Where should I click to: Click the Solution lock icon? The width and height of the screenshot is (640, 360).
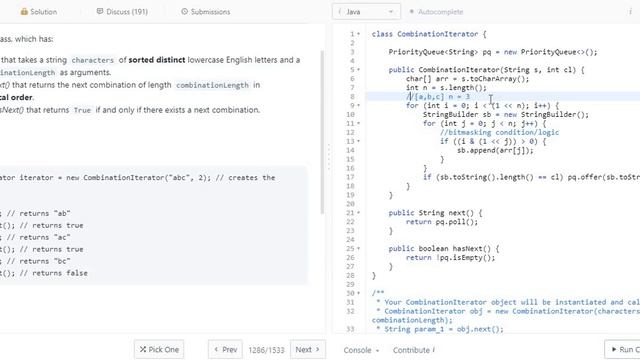pyautogui.click(x=24, y=12)
